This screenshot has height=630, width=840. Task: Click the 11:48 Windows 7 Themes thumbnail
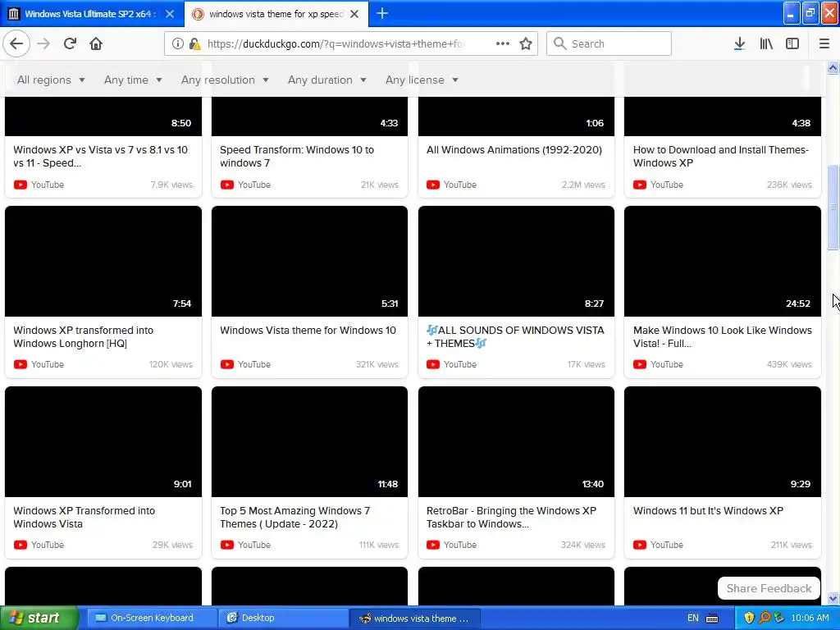pyautogui.click(x=309, y=442)
